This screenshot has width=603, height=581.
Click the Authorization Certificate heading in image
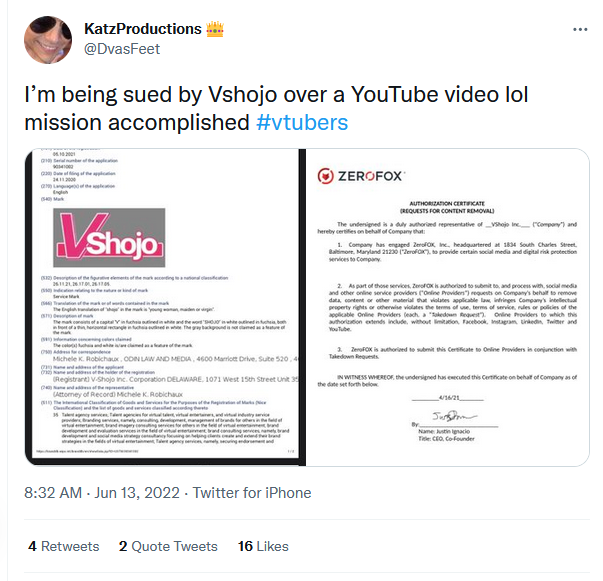click(x=447, y=207)
